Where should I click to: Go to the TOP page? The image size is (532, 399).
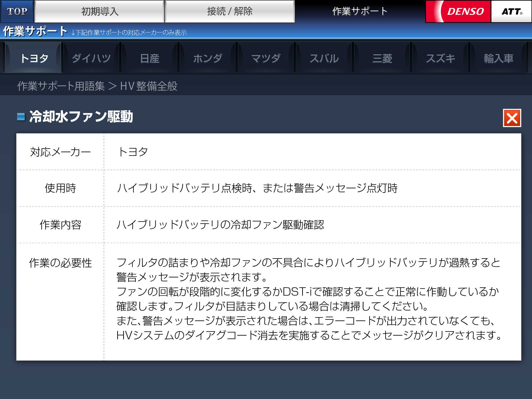click(17, 11)
